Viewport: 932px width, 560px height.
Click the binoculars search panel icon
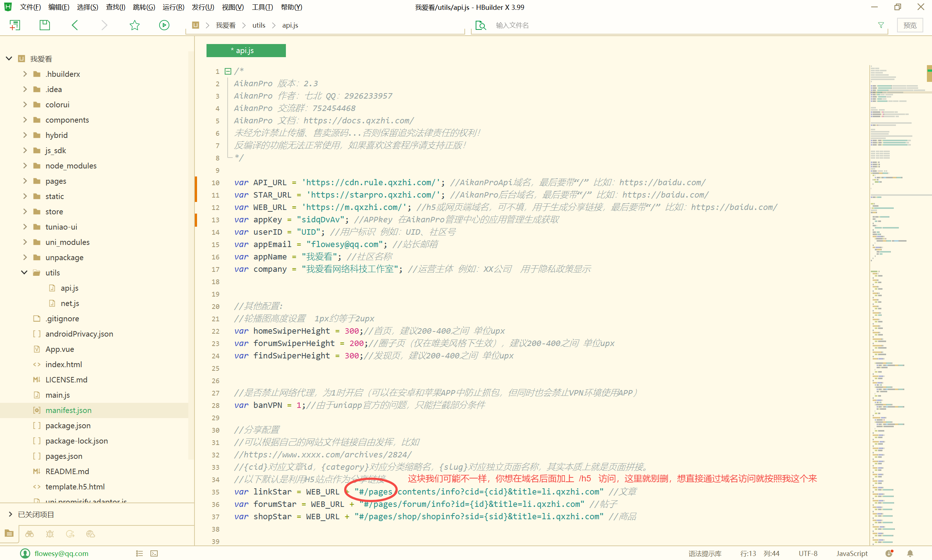(x=30, y=533)
